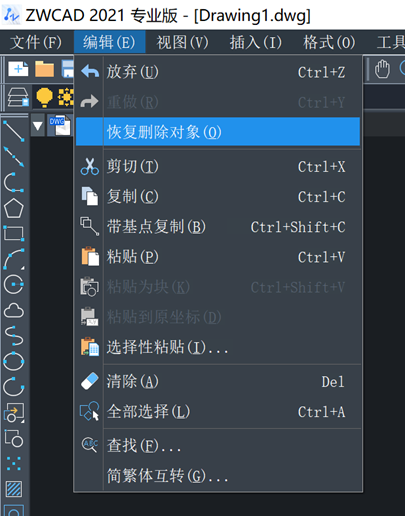Select the Line drawing tool
This screenshot has width=405, height=516.
tap(14, 131)
